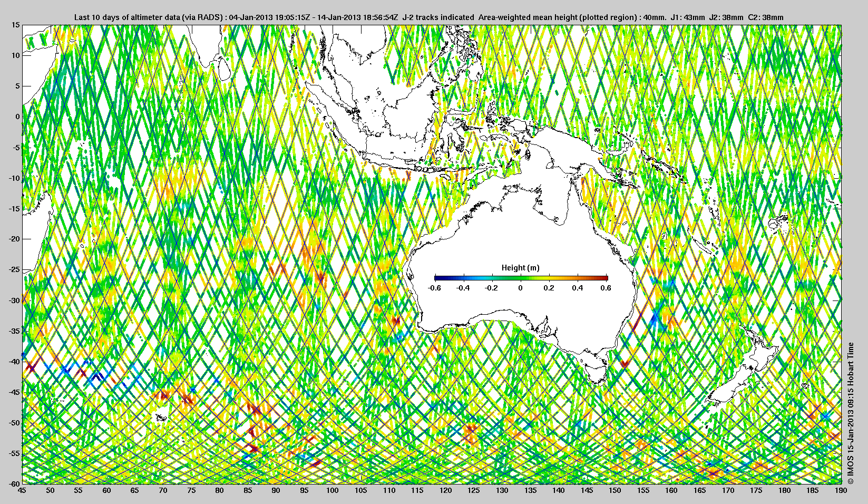Click the colorbar tick label -0.2
This screenshot has height=504, width=868.
491,288
